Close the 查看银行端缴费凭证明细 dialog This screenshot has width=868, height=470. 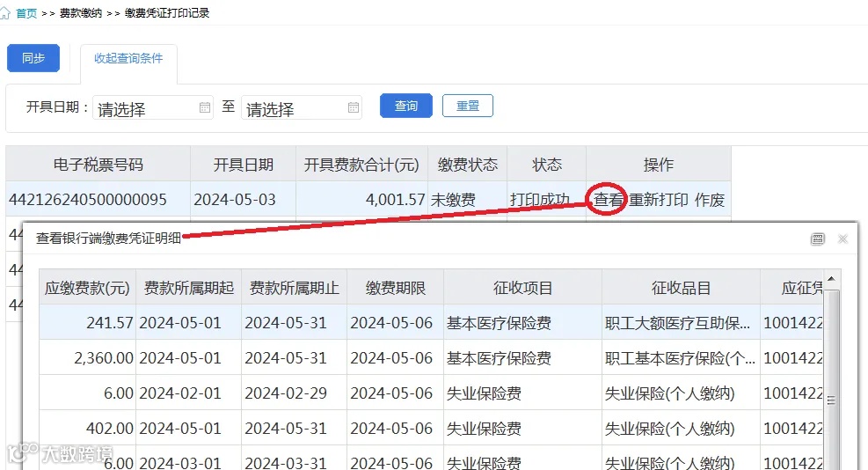pos(843,239)
